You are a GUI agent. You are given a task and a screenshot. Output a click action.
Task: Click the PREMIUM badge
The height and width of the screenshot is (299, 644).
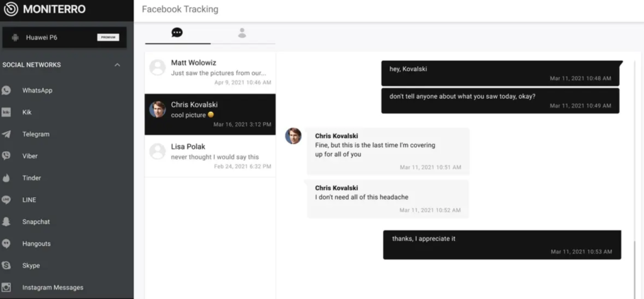[x=108, y=37]
